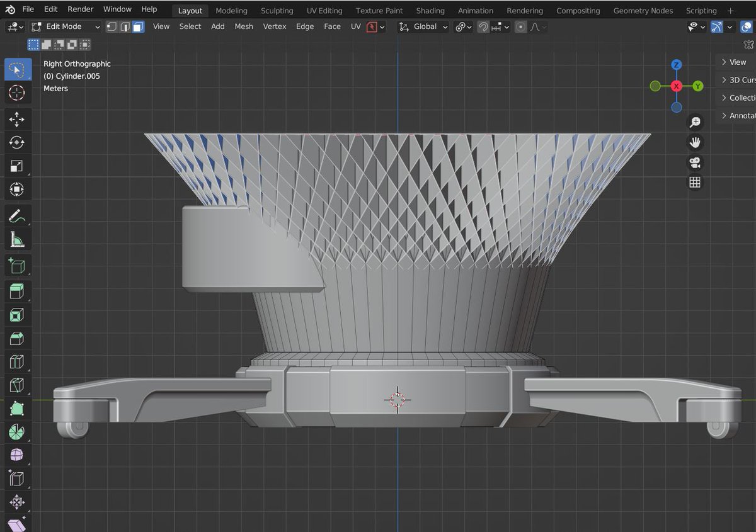
Task: Open the editor type dropdown
Action: point(15,26)
